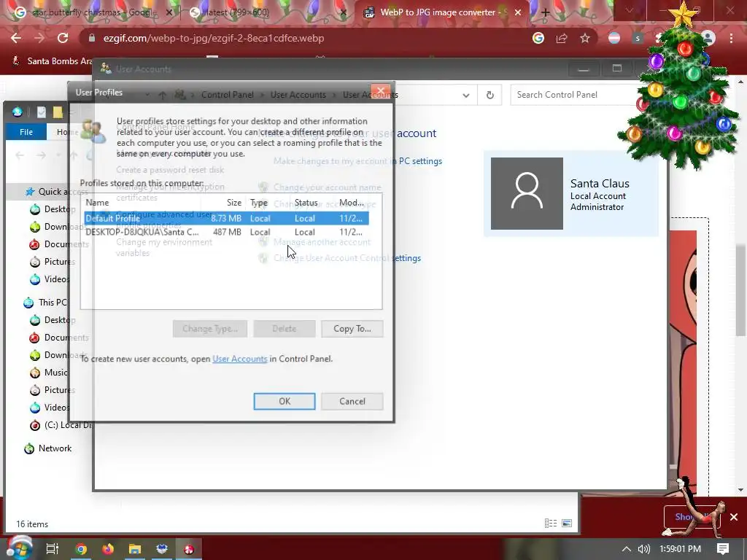Click the ezgif.com URL address bar

pyautogui.click(x=305, y=38)
